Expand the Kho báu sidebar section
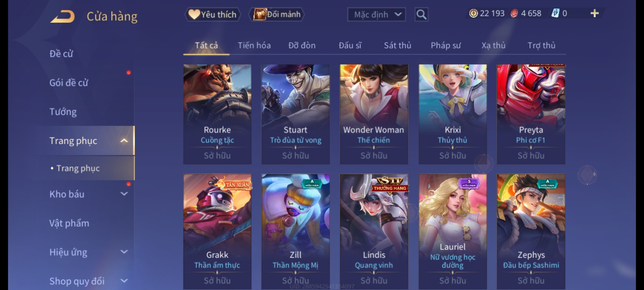The width and height of the screenshot is (644, 290). pyautogui.click(x=124, y=194)
